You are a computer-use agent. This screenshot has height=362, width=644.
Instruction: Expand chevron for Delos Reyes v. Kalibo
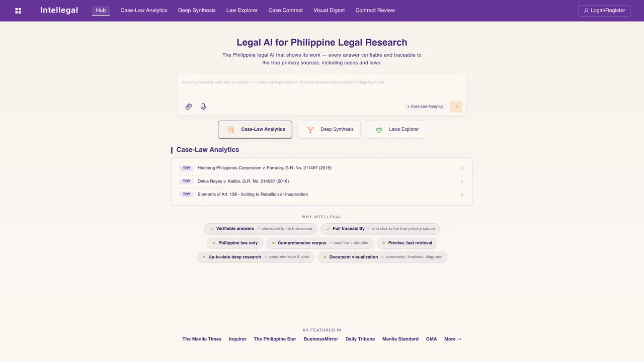click(x=462, y=182)
